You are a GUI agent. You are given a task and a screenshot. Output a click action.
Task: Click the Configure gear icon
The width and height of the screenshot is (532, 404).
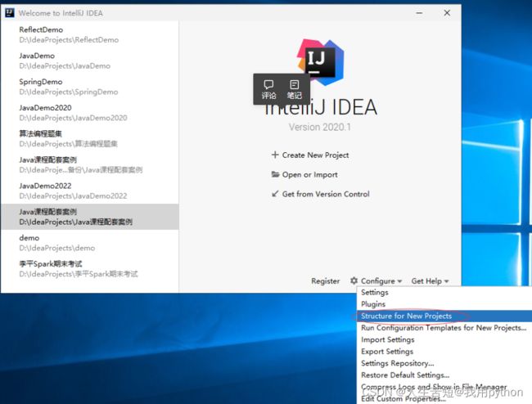(354, 281)
